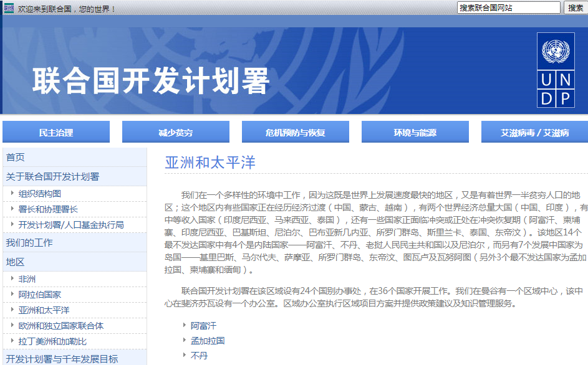
Task: Click the UNDP emblem logo in the banner
Action: (x=556, y=70)
